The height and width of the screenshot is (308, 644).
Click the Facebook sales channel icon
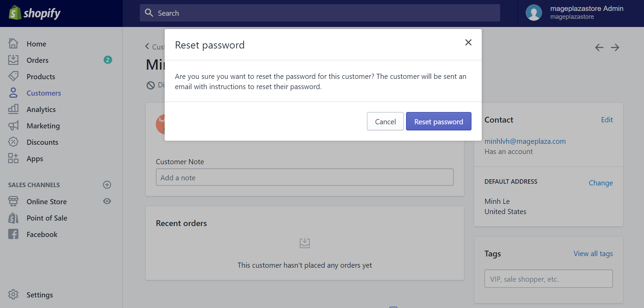pos(13,234)
